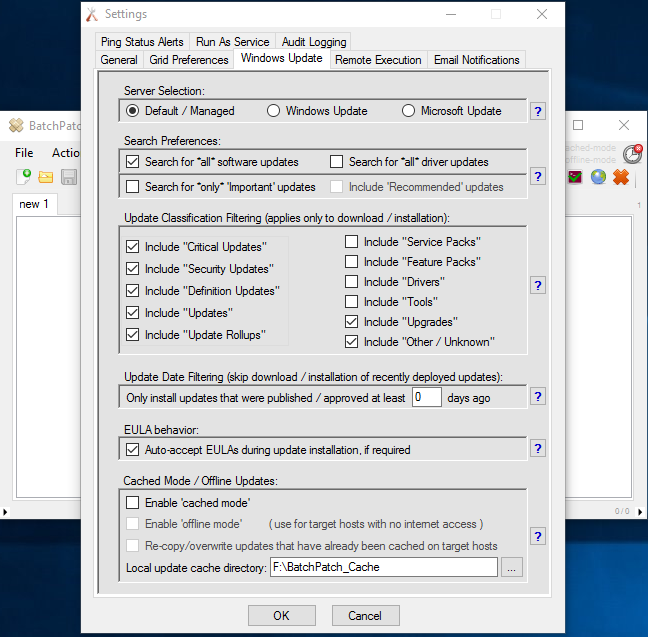Click the new grid icon in BatchPatch toolbar

click(24, 177)
